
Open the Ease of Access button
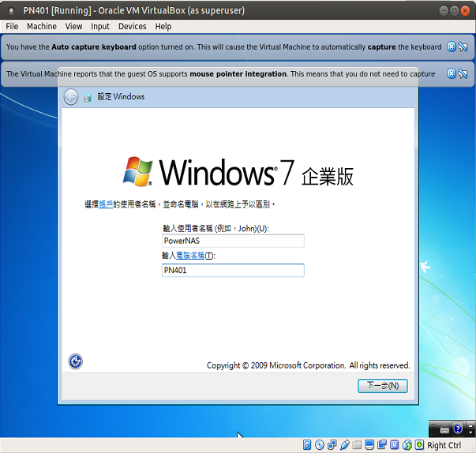(x=75, y=361)
